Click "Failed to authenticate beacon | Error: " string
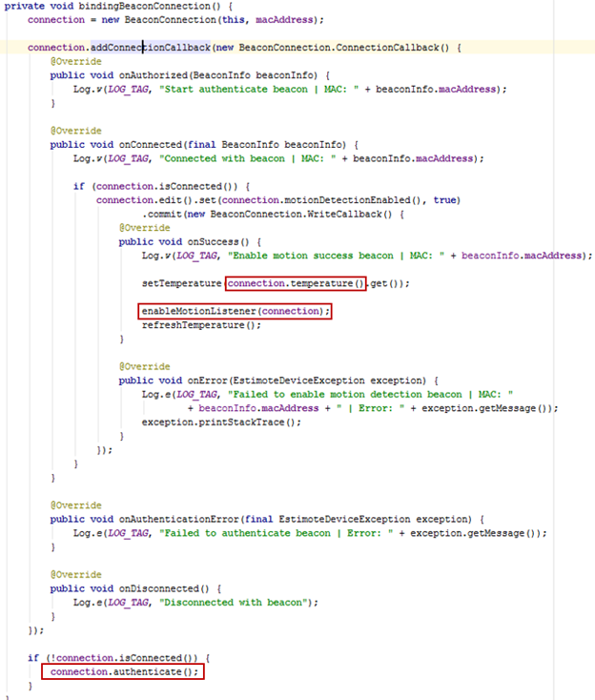This screenshot has width=595, height=700. pyautogui.click(x=277, y=533)
